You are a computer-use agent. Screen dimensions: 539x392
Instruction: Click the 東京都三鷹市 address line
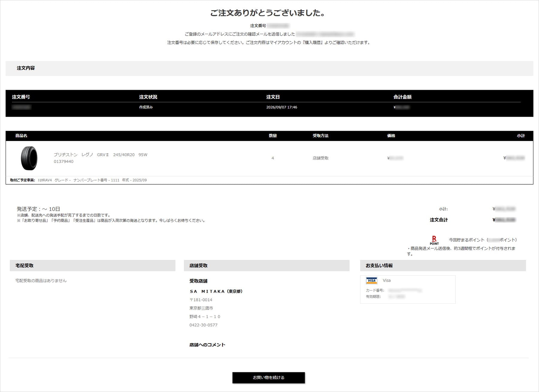201,308
